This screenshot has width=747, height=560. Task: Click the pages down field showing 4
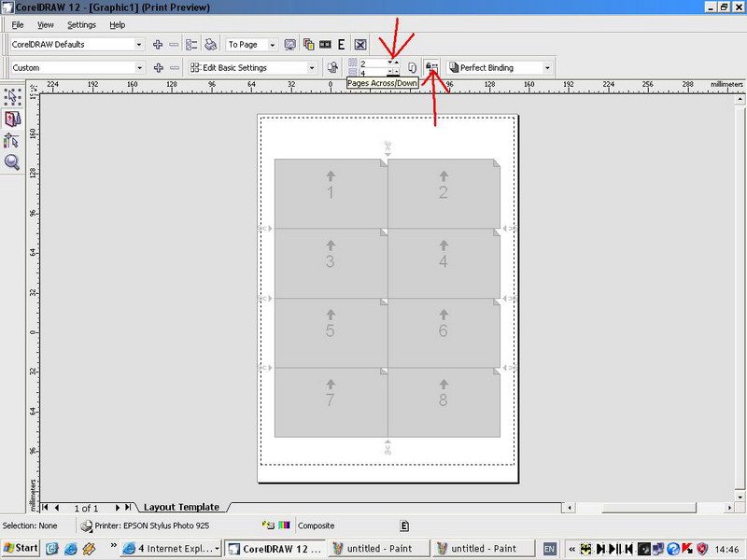click(x=373, y=73)
